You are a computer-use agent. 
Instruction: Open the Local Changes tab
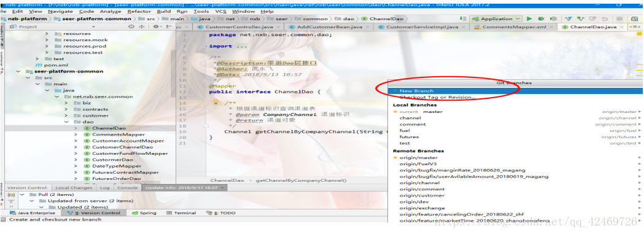pyautogui.click(x=74, y=187)
